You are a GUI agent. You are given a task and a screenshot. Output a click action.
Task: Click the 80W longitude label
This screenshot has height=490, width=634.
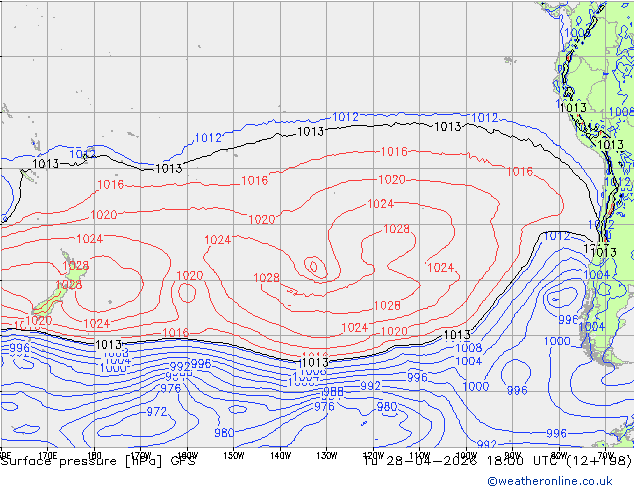pyautogui.click(x=559, y=455)
